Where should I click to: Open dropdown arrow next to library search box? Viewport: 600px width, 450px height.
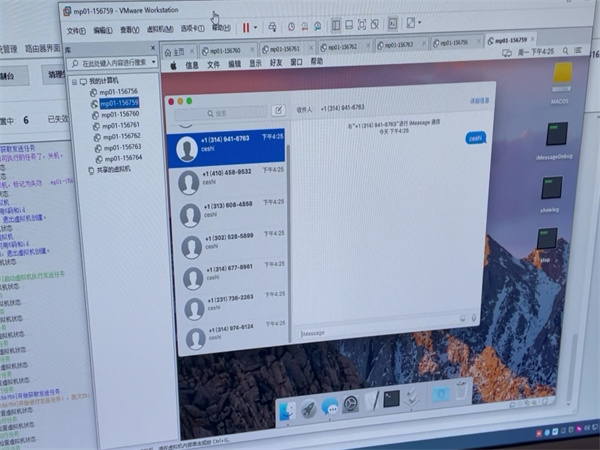155,61
